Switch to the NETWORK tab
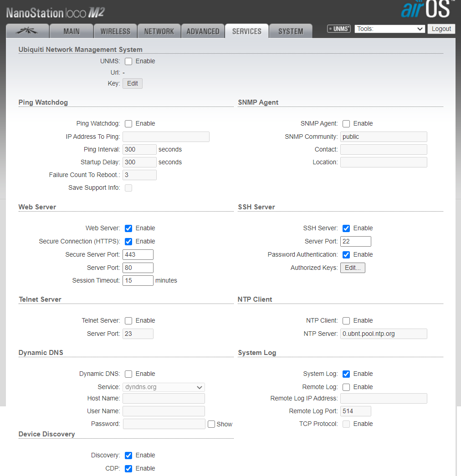 (159, 31)
